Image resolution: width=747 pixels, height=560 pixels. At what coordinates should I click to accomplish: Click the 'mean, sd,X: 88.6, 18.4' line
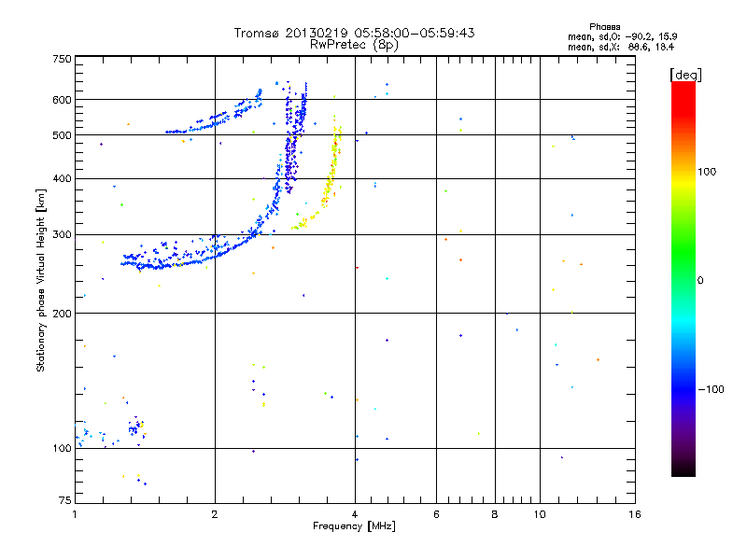[x=621, y=47]
